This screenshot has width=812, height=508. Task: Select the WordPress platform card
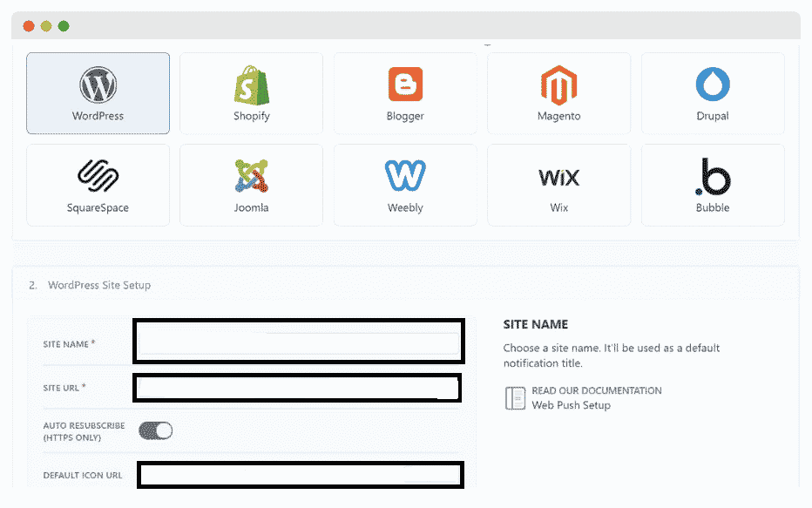tap(98, 93)
